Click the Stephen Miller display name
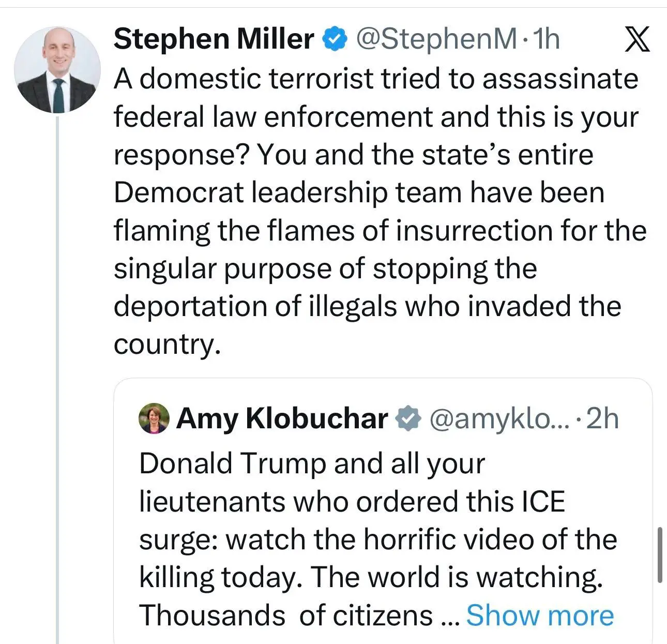 point(214,39)
